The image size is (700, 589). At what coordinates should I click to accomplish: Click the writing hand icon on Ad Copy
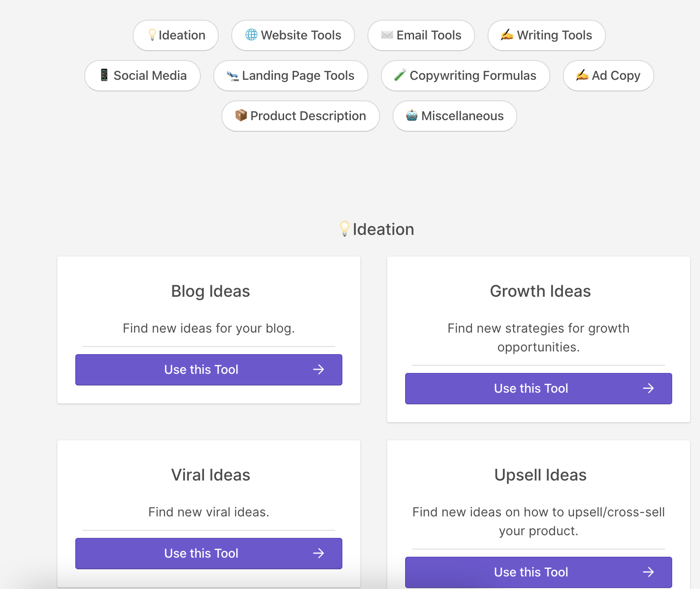[x=582, y=75]
